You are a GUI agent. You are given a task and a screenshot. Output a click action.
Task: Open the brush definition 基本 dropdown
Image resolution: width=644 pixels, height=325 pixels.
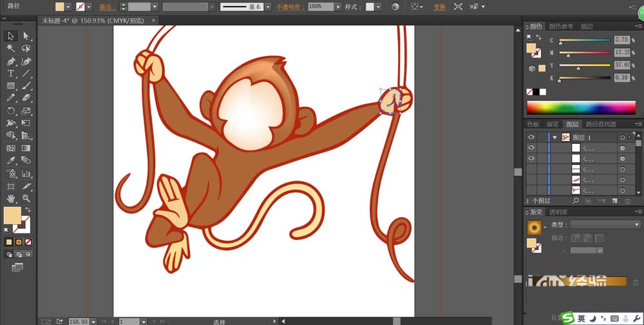pyautogui.click(x=268, y=6)
